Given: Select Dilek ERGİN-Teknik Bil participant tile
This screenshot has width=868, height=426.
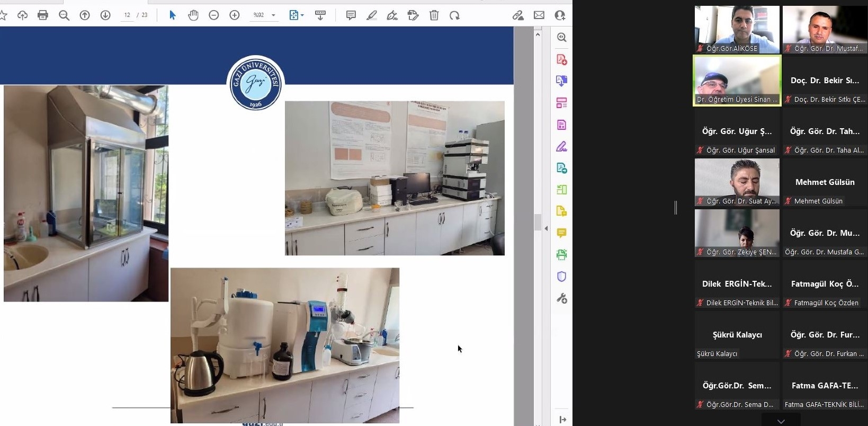Looking at the screenshot, I should click(737, 284).
